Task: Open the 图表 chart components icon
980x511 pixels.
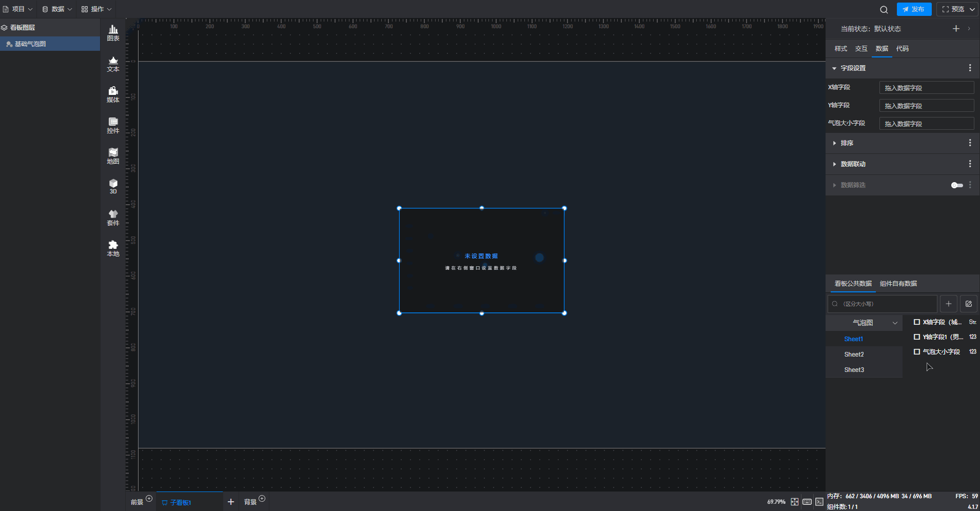Action: (113, 33)
